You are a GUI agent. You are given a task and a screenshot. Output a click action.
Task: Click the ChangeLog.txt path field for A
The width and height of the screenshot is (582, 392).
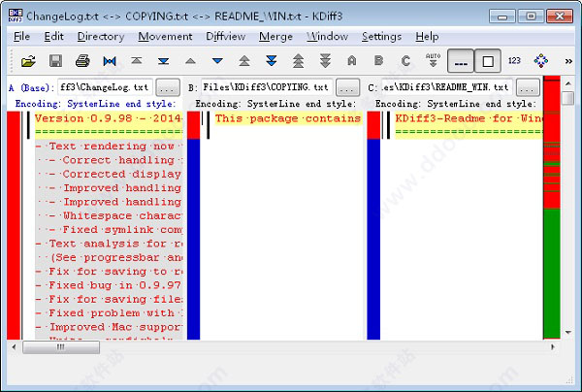pos(105,87)
